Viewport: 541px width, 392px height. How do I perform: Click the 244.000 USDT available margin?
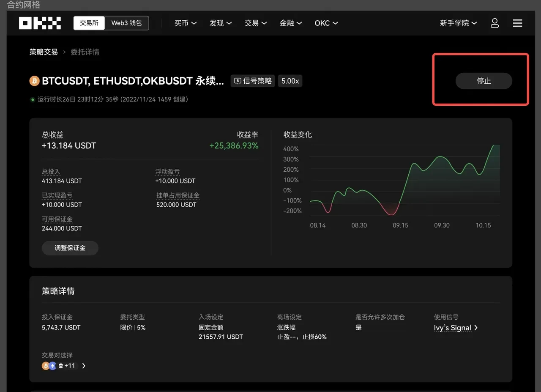pyautogui.click(x=62, y=228)
